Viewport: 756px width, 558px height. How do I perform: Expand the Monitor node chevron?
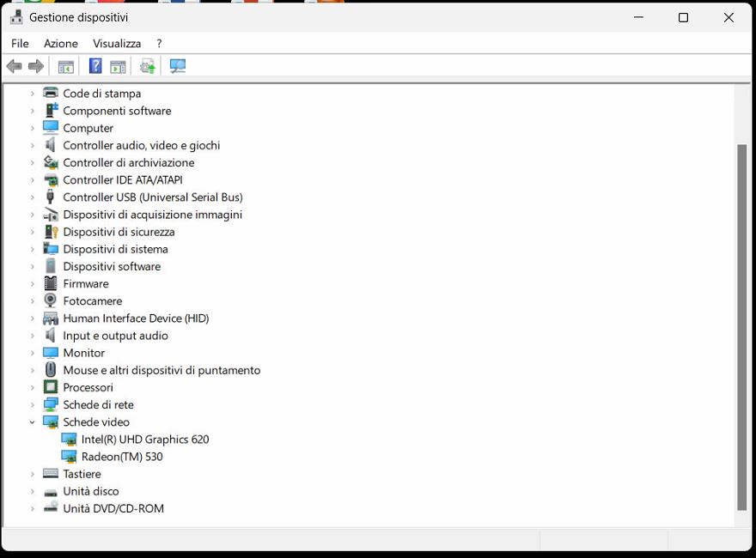click(33, 353)
